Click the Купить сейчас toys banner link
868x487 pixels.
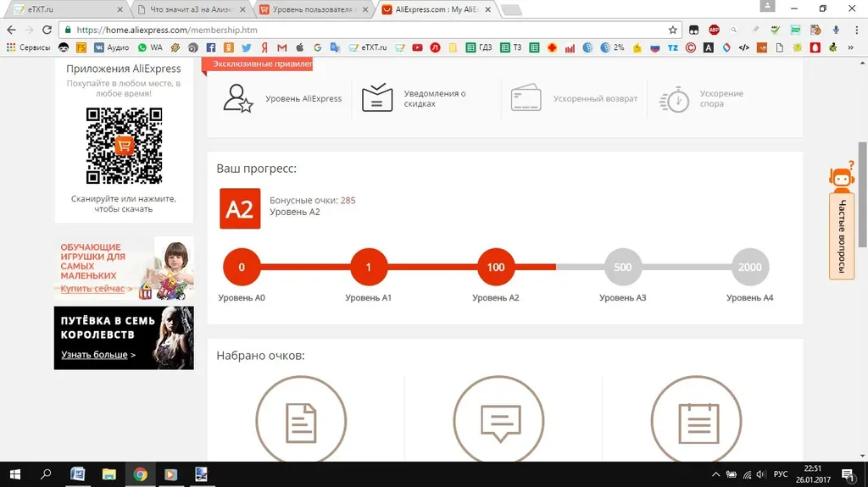(x=97, y=288)
